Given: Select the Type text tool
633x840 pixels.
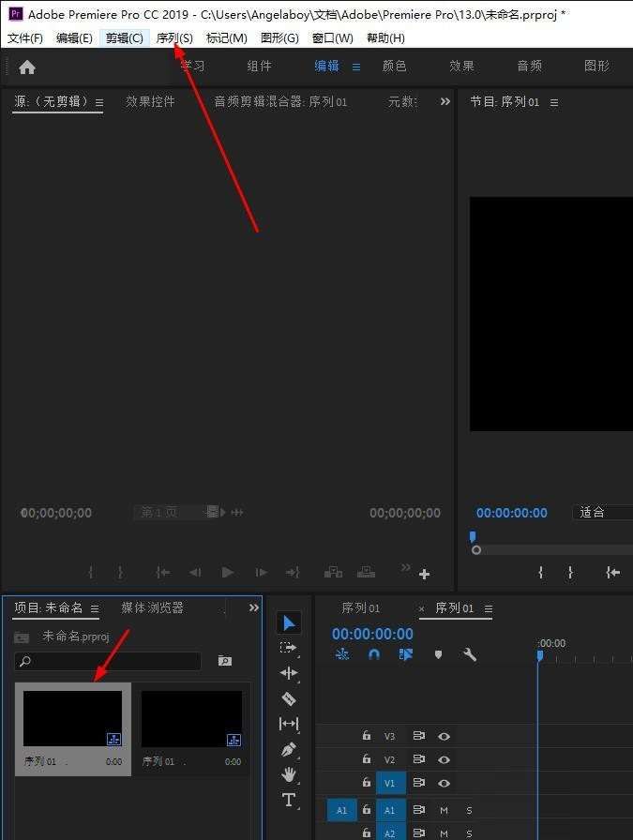Looking at the screenshot, I should [x=289, y=800].
